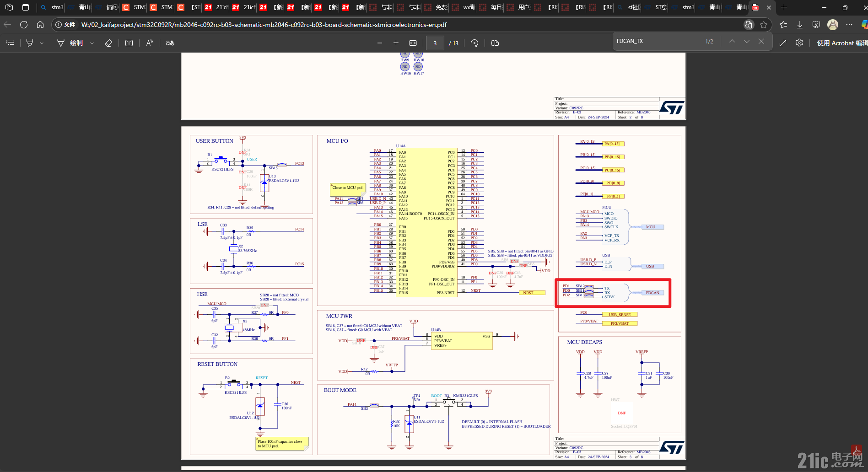Click the address bar file path

coord(264,25)
